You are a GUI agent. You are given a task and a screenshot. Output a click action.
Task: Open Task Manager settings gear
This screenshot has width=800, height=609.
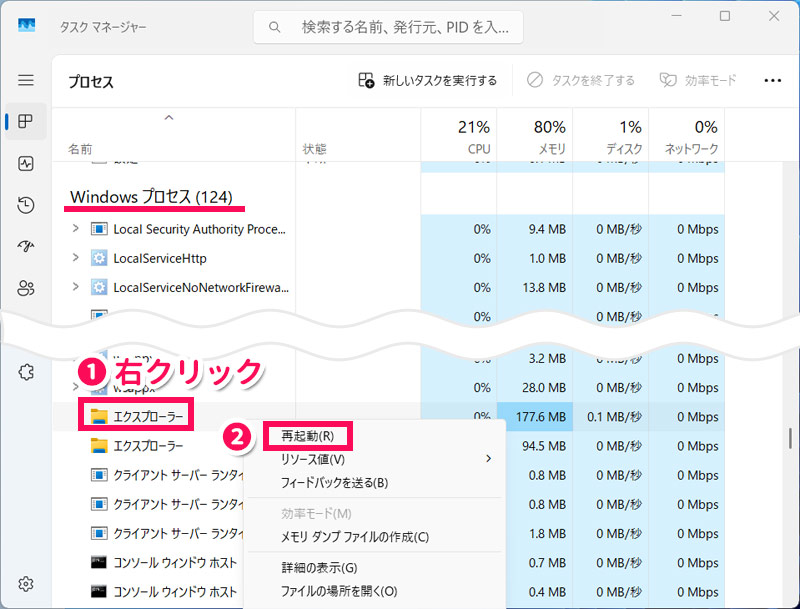26,584
